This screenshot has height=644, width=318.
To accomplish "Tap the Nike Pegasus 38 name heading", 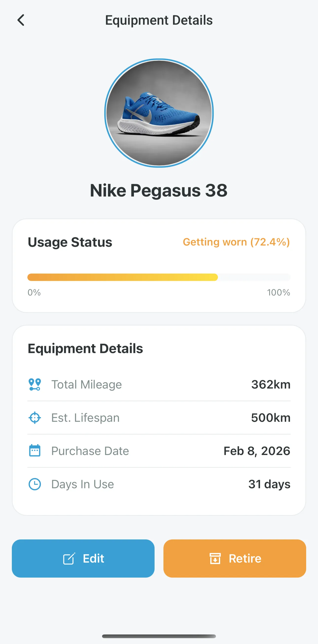I will point(159,191).
